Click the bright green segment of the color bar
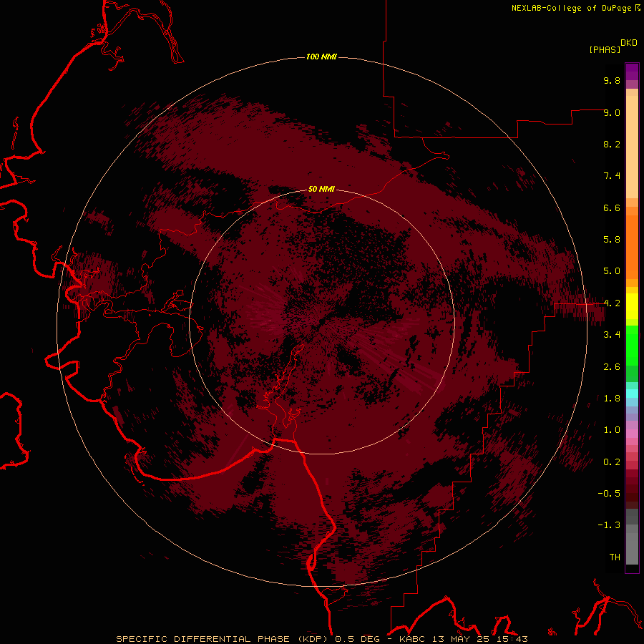 632,344
